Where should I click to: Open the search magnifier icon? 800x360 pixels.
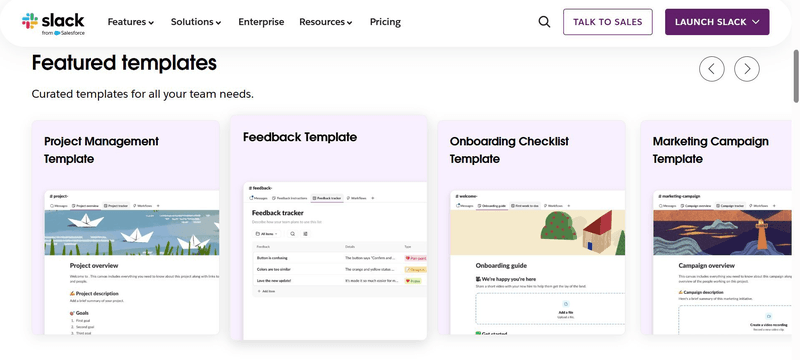tap(544, 22)
